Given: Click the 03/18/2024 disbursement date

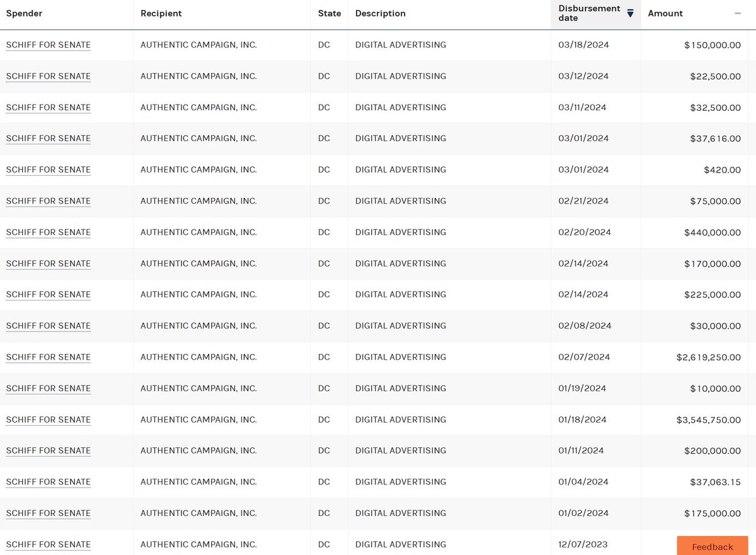Looking at the screenshot, I should [x=583, y=45].
